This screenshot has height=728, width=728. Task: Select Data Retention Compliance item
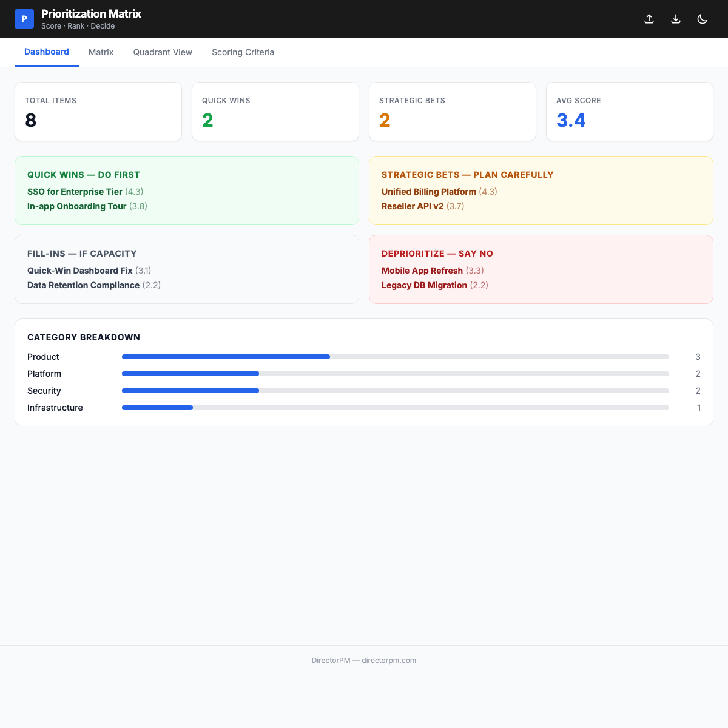point(94,285)
